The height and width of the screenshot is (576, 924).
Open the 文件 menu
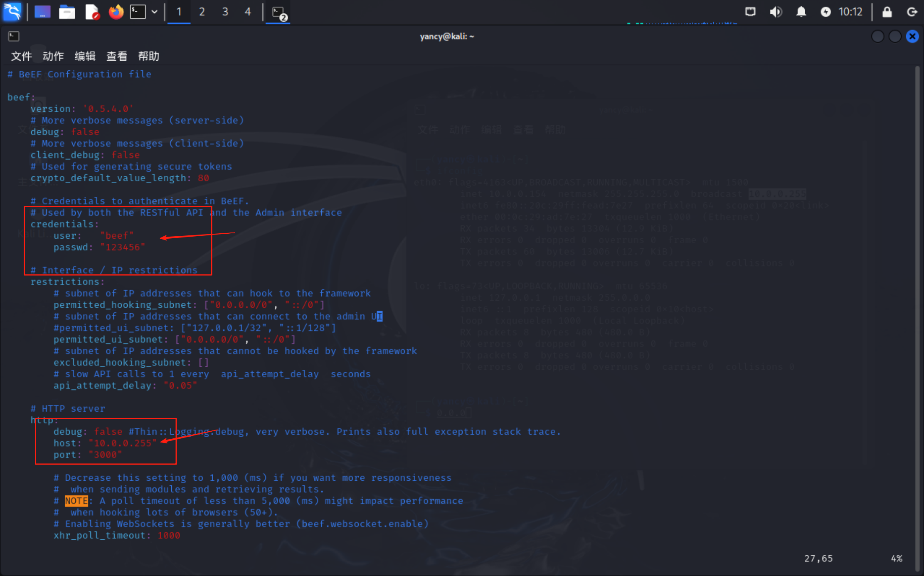pyautogui.click(x=21, y=56)
